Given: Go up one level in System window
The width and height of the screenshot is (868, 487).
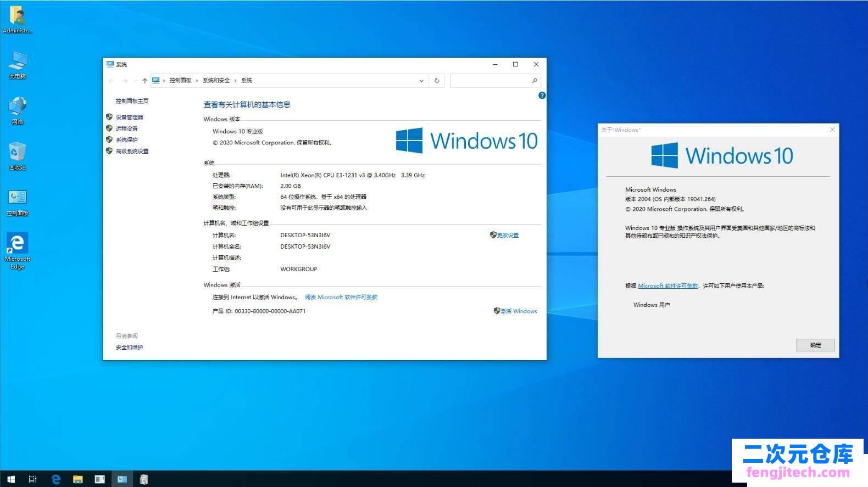Looking at the screenshot, I should (x=144, y=81).
